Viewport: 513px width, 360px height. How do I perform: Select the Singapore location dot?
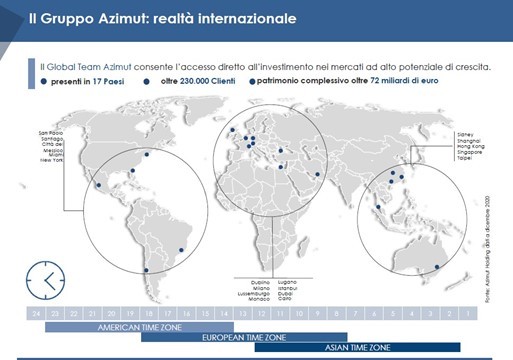coord(378,207)
